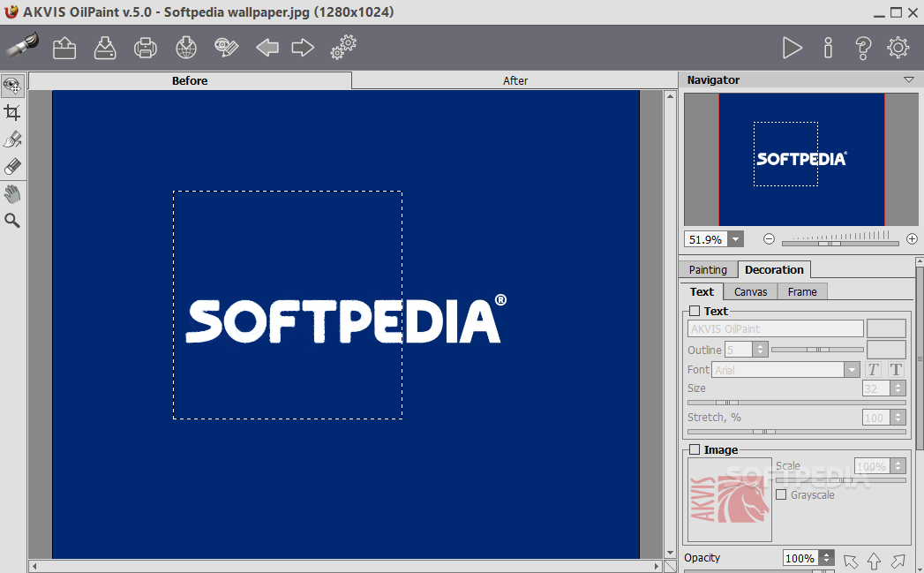The width and height of the screenshot is (924, 573).
Task: Change the Stretch 100 stepper
Action: click(898, 418)
